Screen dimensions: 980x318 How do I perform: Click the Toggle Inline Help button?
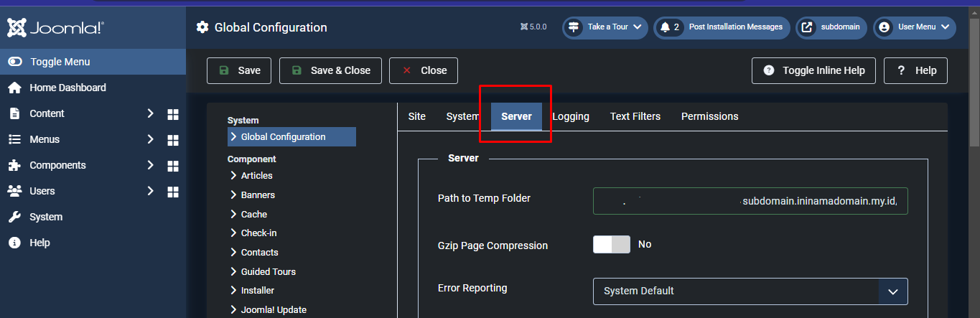tap(813, 70)
